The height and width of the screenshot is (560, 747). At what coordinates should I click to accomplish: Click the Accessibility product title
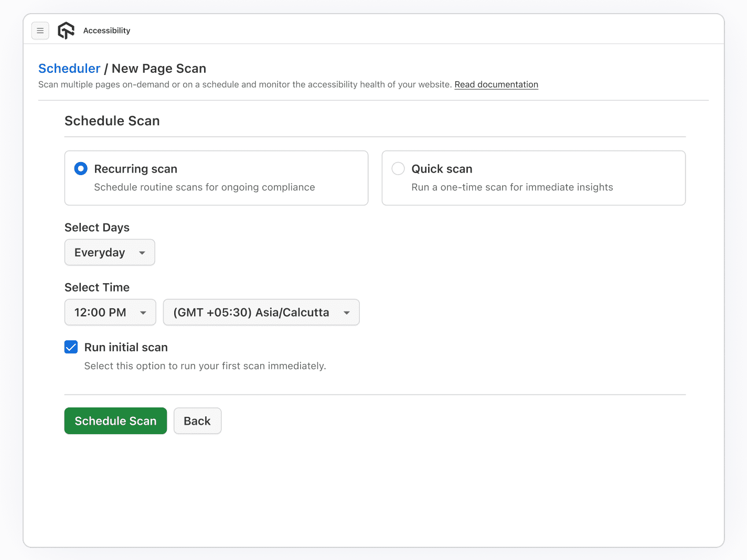(x=106, y=31)
